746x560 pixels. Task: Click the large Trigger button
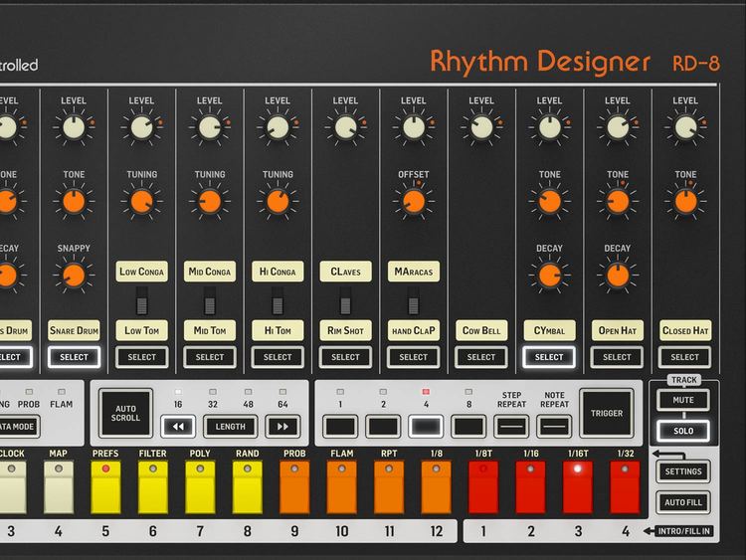pyautogui.click(x=606, y=414)
